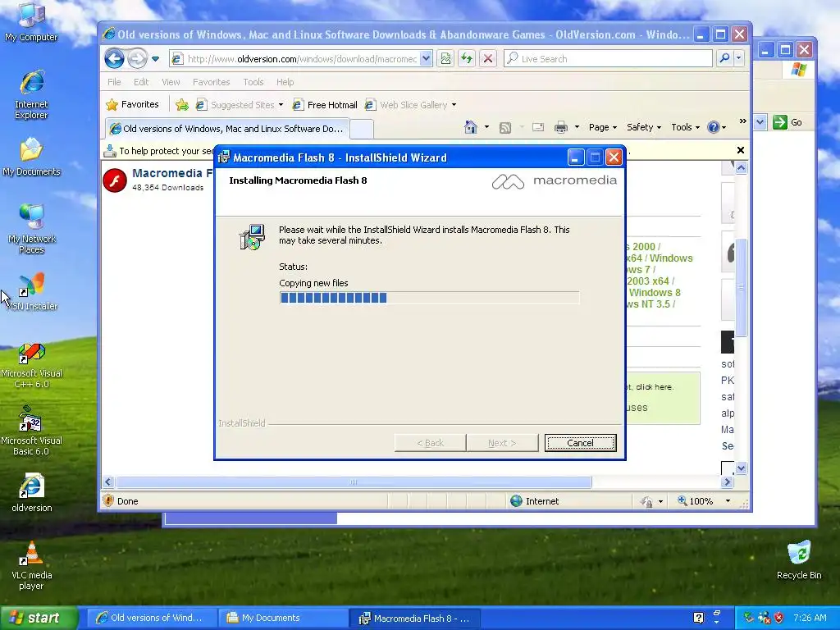The image size is (840, 630).
Task: Click the Internet security zone indicator
Action: (x=534, y=501)
